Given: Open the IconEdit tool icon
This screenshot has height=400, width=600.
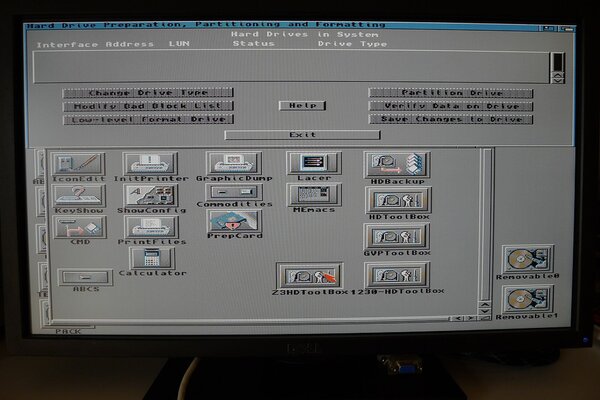Looking at the screenshot, I should pos(79,163).
